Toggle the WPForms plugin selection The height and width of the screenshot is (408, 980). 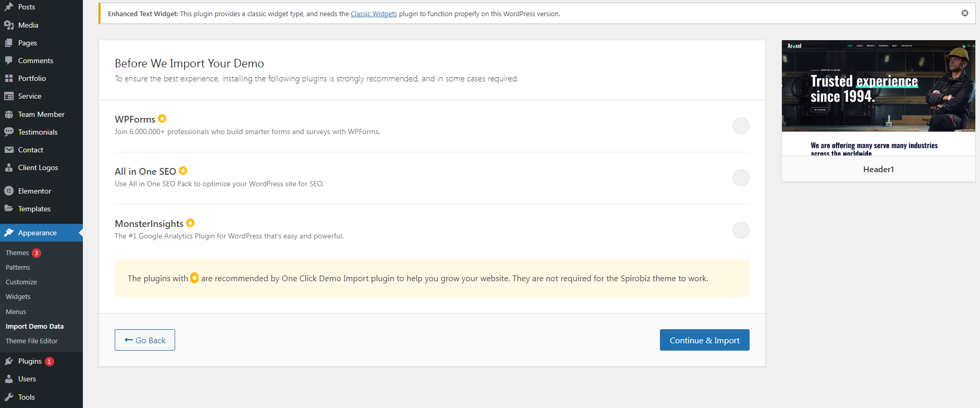(x=741, y=126)
